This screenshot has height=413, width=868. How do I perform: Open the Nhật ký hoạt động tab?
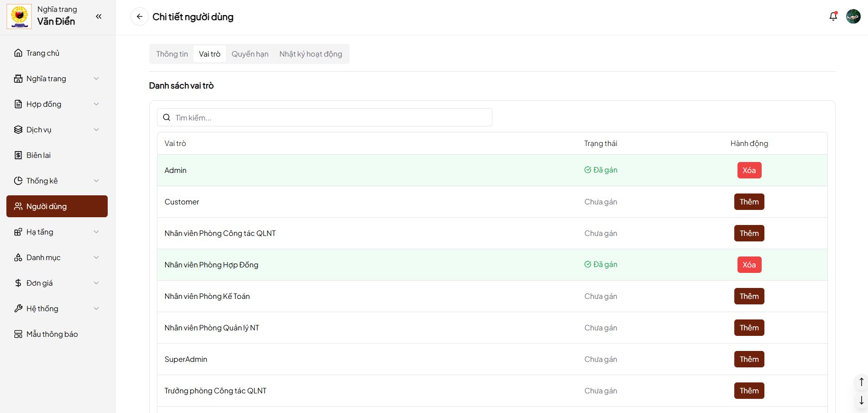[x=310, y=54]
